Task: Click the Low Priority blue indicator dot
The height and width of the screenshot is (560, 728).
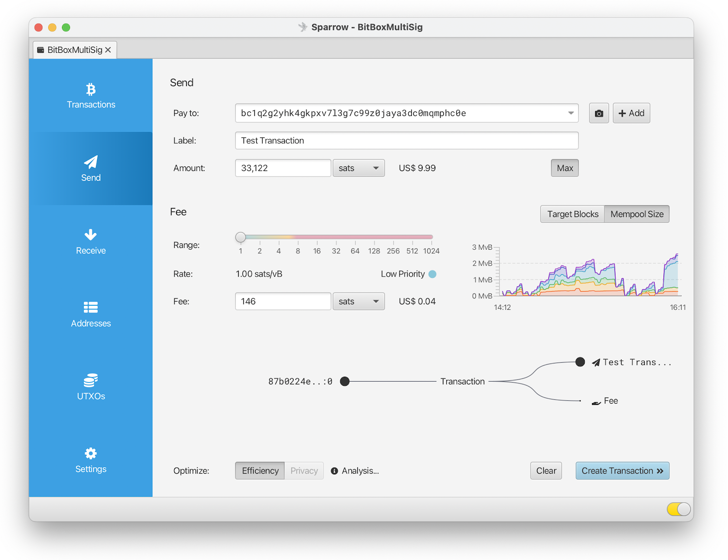Action: (433, 274)
